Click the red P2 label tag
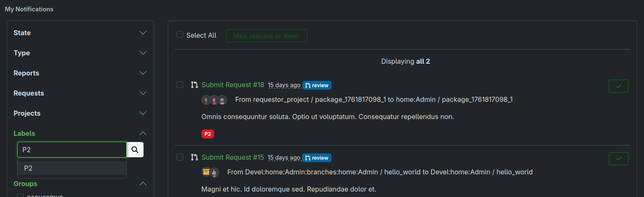The width and height of the screenshot is (644, 197). coord(207,134)
